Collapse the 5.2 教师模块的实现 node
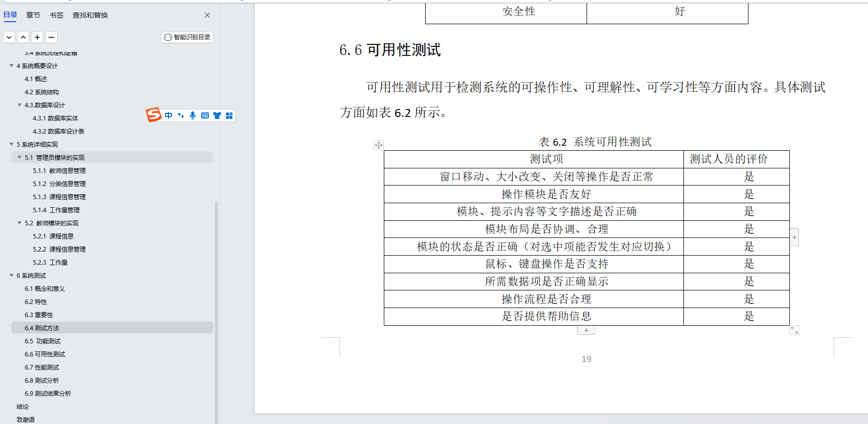 [19, 223]
